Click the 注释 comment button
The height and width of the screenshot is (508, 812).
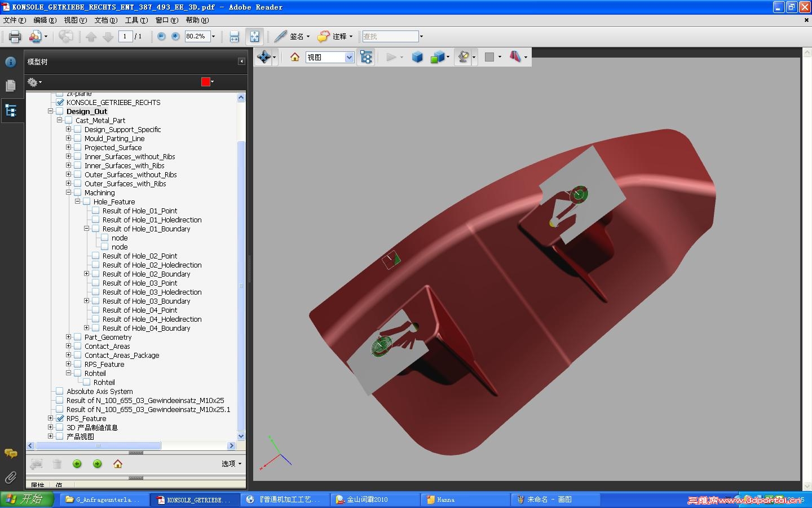(335, 37)
